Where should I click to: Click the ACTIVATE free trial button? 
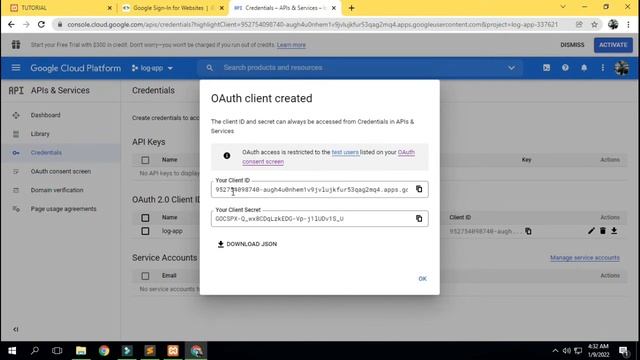pyautogui.click(x=613, y=45)
